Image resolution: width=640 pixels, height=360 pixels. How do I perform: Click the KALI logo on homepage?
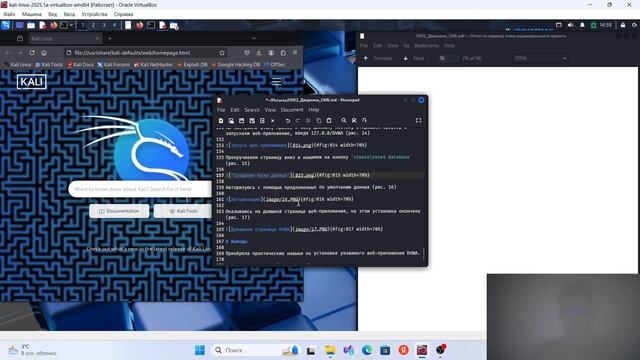coord(32,82)
